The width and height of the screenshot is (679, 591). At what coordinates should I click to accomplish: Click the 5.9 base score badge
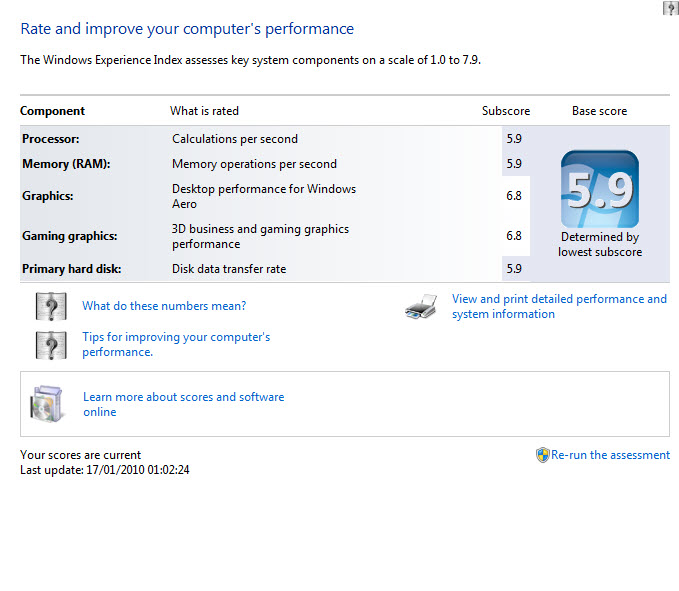click(x=600, y=189)
